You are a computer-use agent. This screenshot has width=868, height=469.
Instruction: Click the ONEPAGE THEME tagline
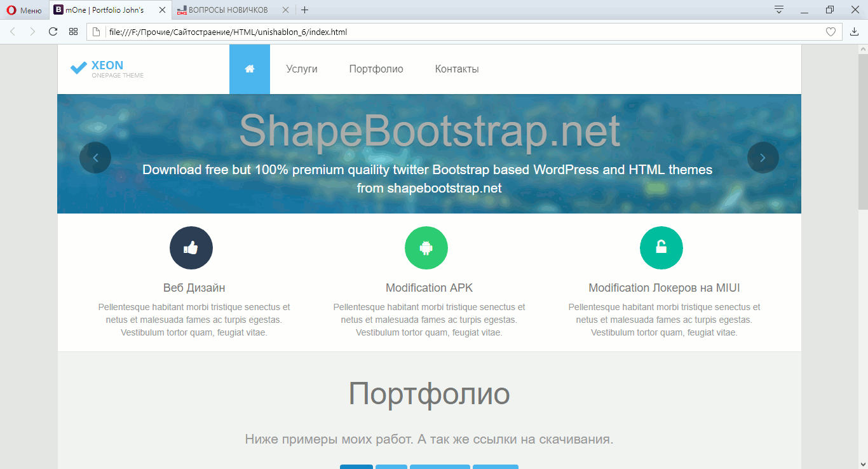click(x=118, y=76)
